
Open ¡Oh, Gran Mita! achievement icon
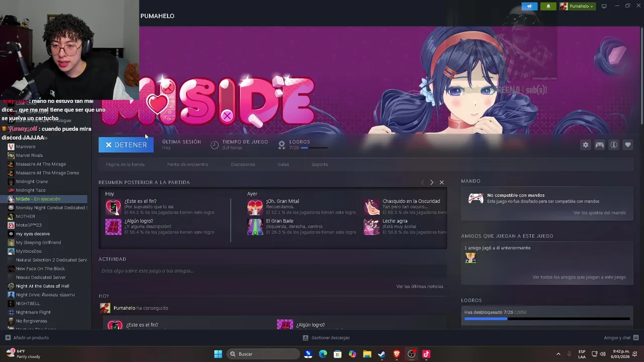pyautogui.click(x=255, y=207)
